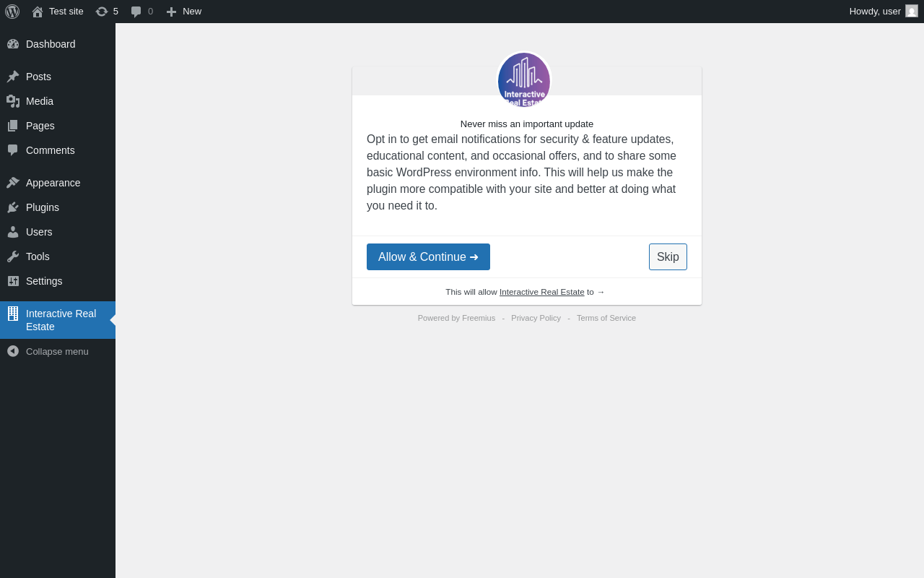Screen dimensions: 924x578
Task: Click the updates refresh icon
Action: (102, 12)
